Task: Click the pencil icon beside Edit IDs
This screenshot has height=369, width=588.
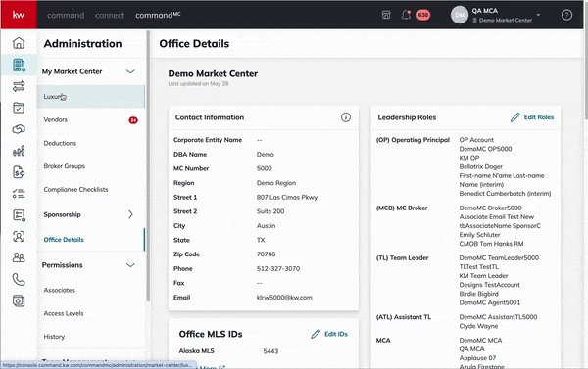Action: pos(316,334)
